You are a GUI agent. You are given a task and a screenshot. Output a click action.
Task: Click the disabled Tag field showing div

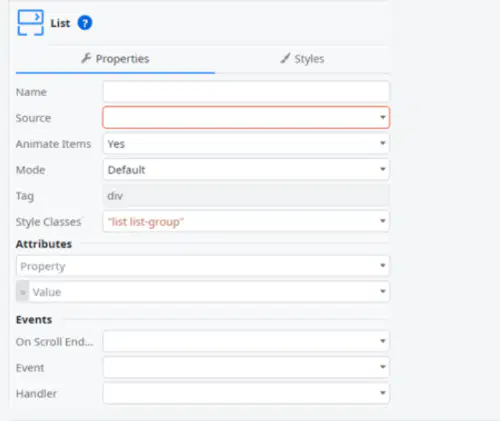pyautogui.click(x=246, y=196)
